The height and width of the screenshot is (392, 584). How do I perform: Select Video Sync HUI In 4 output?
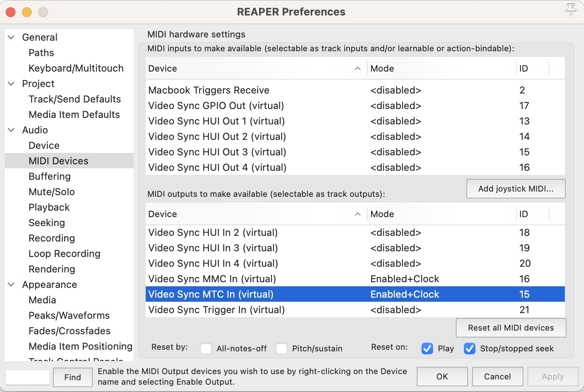pos(355,264)
